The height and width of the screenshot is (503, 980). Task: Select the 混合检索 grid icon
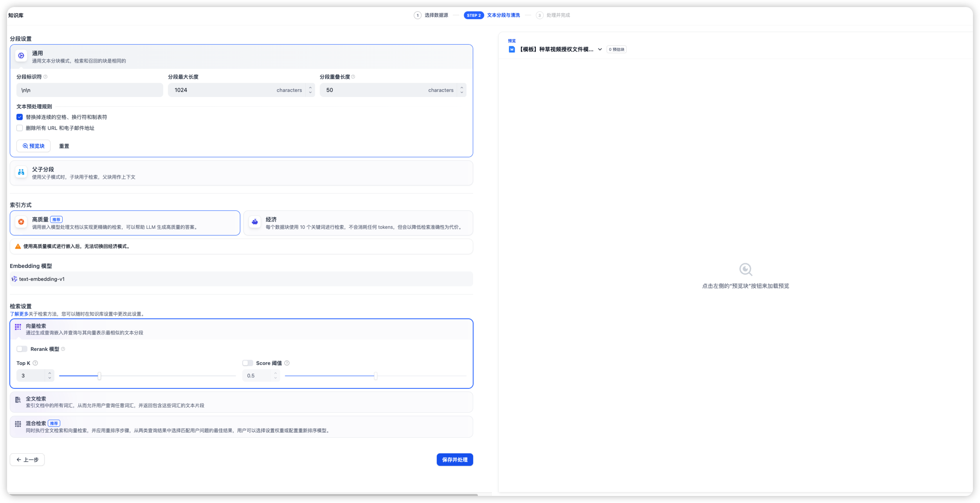pos(18,424)
